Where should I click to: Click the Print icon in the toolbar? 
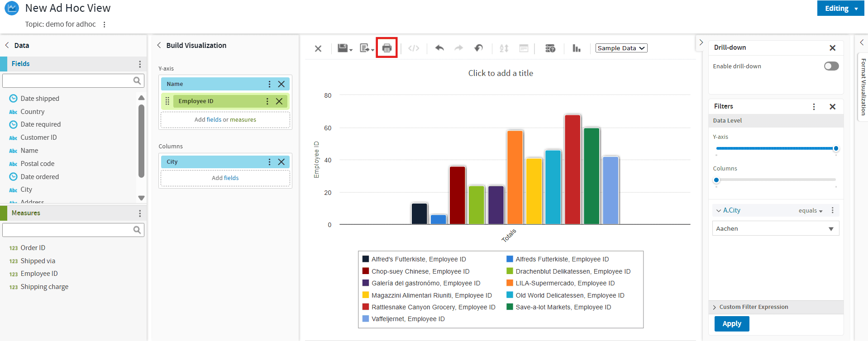click(386, 48)
